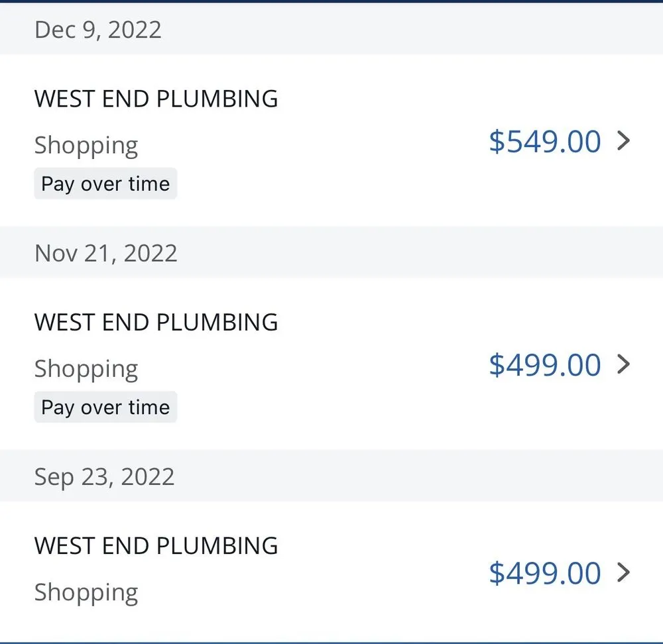Select the Sep 23 WEST END PLUMBING transaction
This screenshot has height=644, width=663.
pos(156,546)
